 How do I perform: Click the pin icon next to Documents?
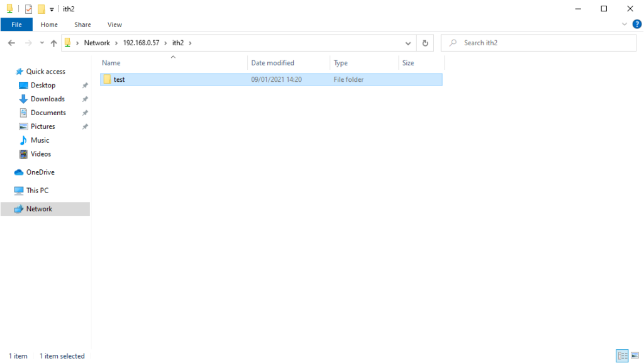pos(85,113)
